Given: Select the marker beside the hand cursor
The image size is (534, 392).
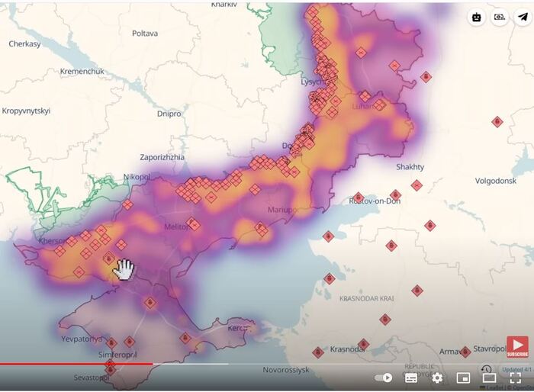Looking at the screenshot, I should (x=108, y=259).
